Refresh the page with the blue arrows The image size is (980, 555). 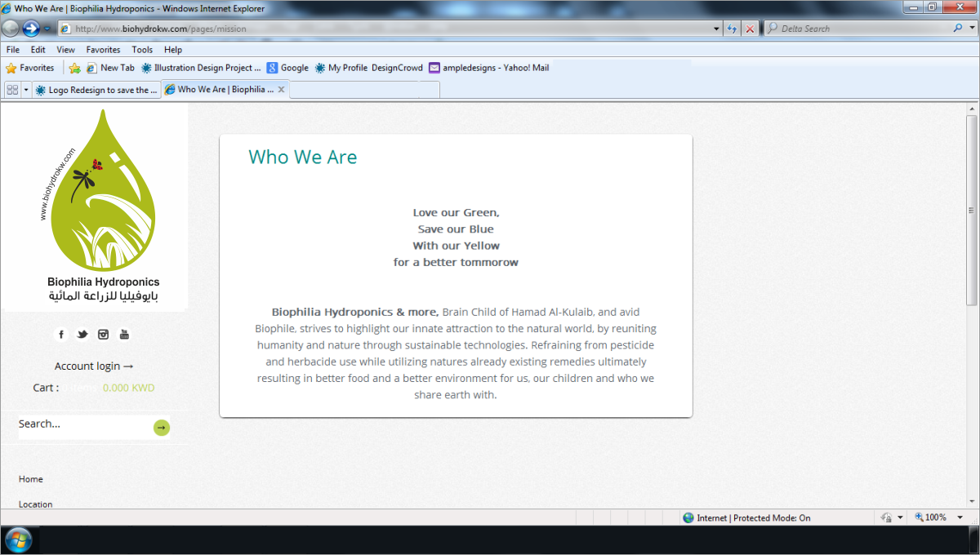733,29
